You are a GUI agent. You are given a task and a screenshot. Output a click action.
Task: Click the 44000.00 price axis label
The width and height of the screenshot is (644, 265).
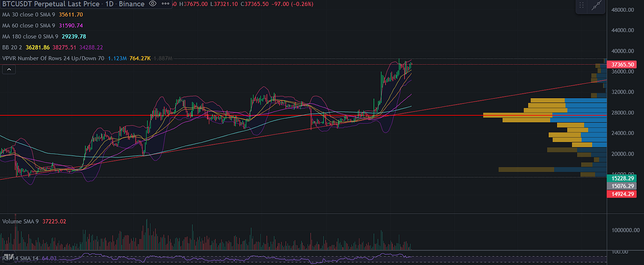pyautogui.click(x=623, y=30)
